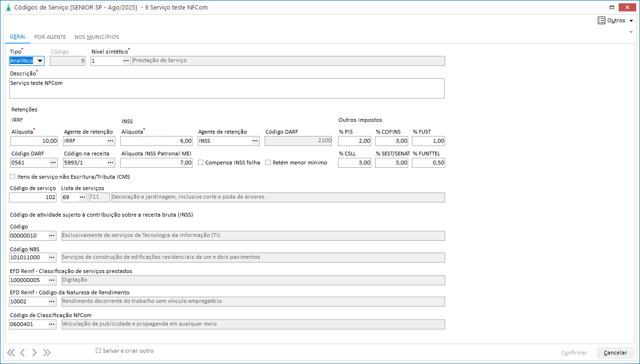Click the % COFINS field
This screenshot has width=640, height=364.
pos(392,141)
